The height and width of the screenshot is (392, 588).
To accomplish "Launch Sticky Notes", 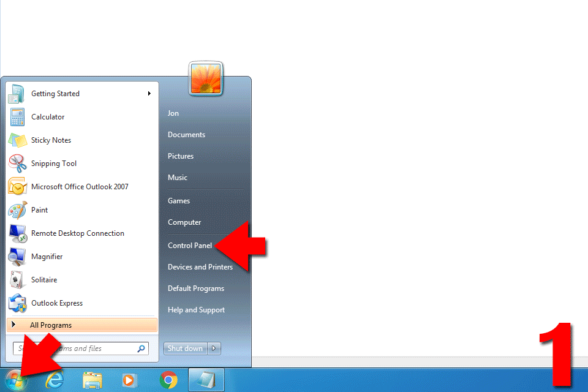I will click(51, 140).
